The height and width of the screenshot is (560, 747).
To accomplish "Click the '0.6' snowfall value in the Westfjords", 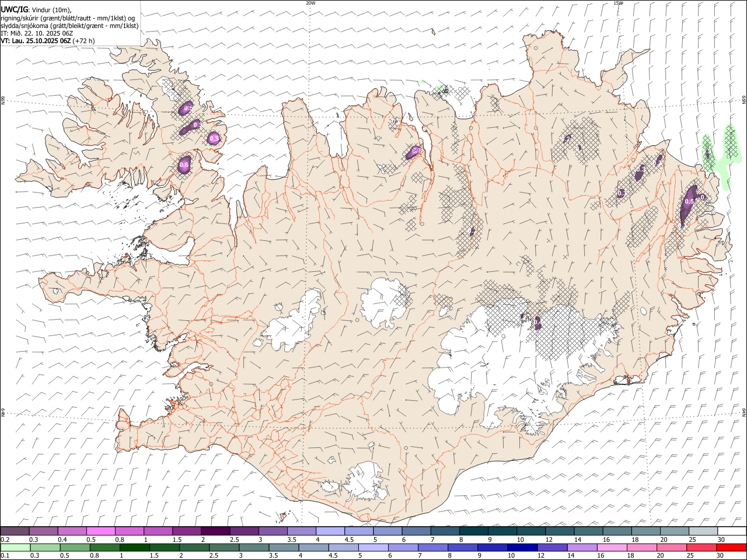I will [x=184, y=165].
